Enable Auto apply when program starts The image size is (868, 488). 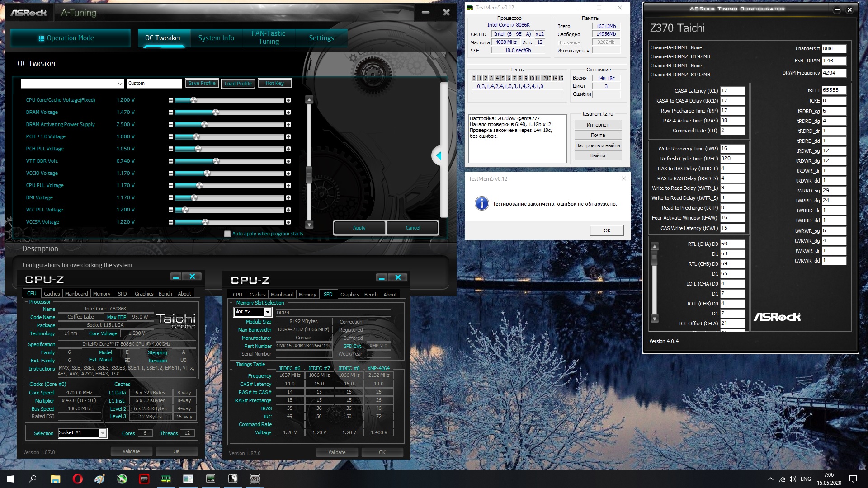227,234
